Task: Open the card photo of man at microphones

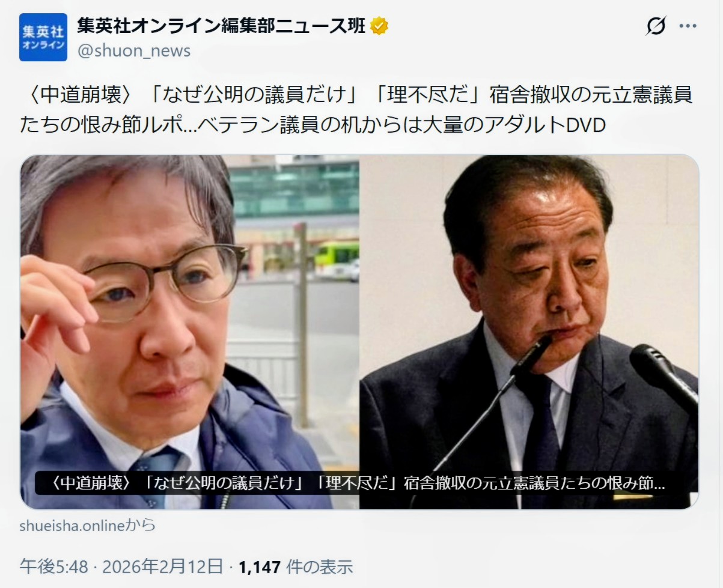Action: (529, 332)
